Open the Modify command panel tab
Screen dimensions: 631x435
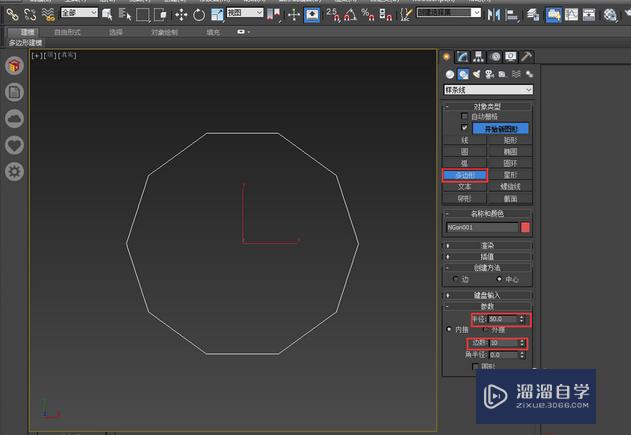click(462, 57)
